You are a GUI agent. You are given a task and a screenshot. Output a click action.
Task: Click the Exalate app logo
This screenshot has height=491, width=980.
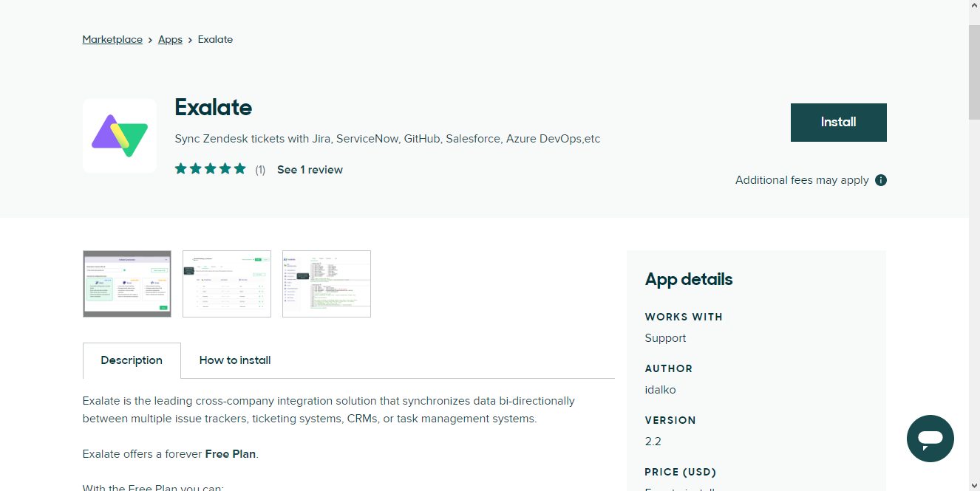pos(120,136)
